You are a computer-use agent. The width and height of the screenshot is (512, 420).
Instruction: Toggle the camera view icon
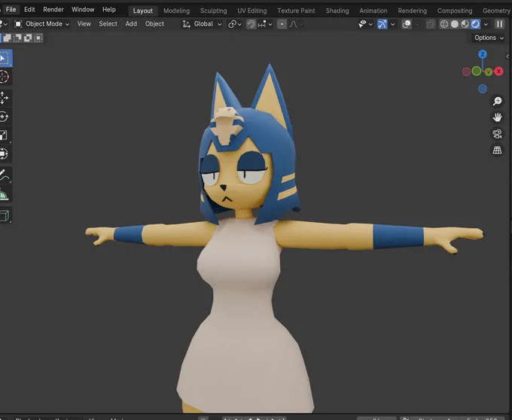coord(497,134)
